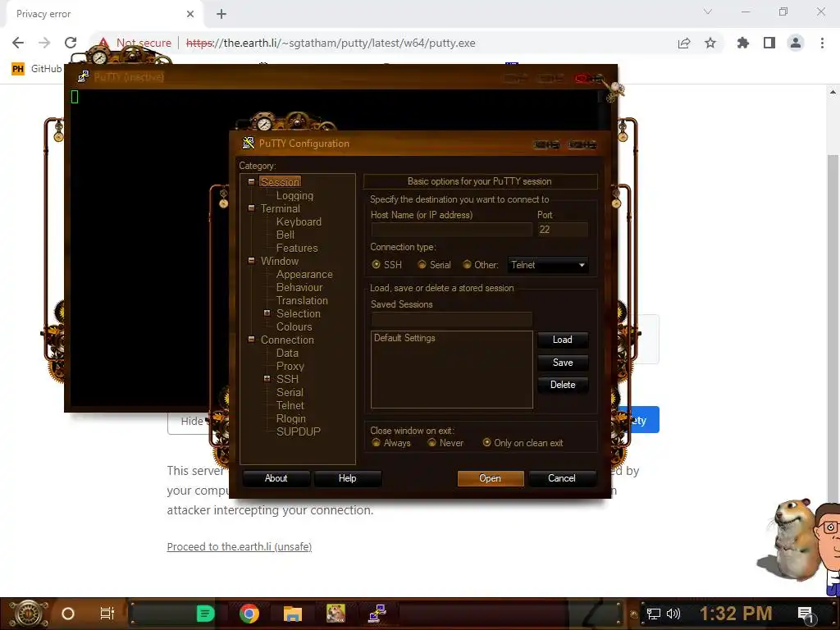The image size is (840, 630).
Task: Follow Proceed to the.earth.li (unsafe) link
Action: click(x=240, y=546)
